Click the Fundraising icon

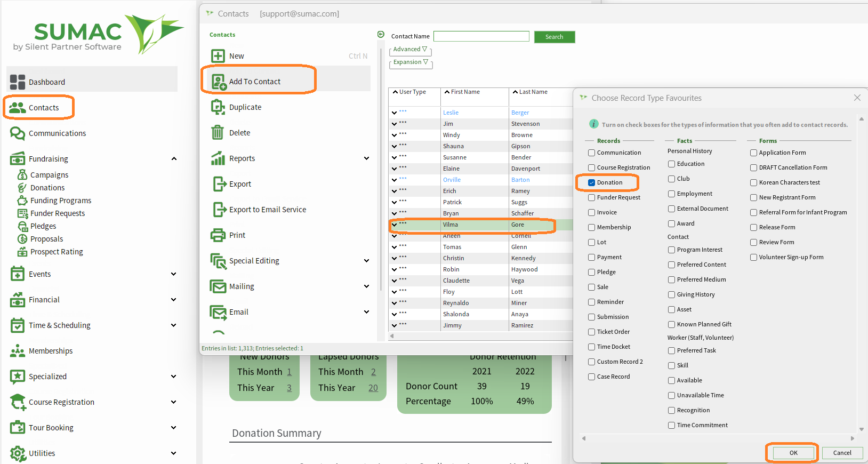(x=18, y=159)
